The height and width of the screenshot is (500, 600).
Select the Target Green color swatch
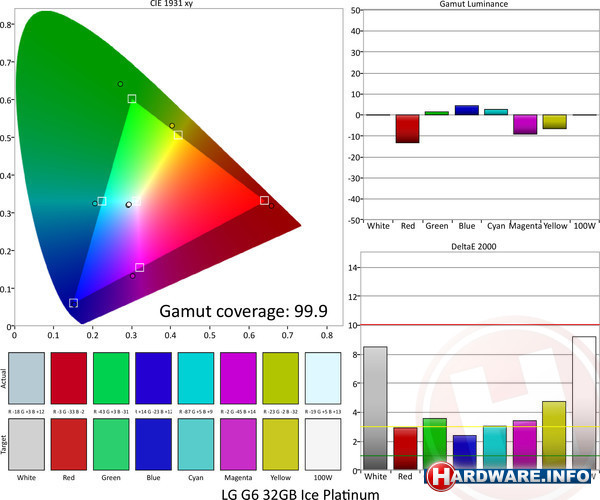111,444
